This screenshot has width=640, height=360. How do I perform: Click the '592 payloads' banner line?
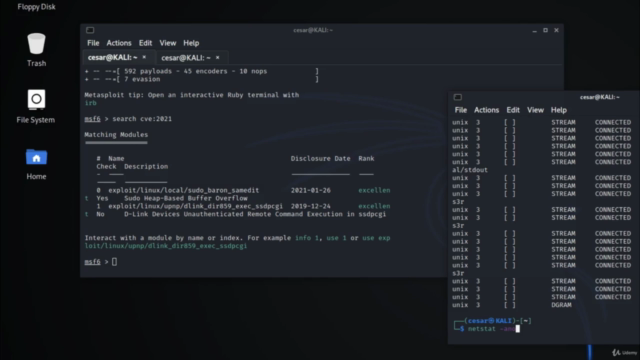click(x=202, y=71)
